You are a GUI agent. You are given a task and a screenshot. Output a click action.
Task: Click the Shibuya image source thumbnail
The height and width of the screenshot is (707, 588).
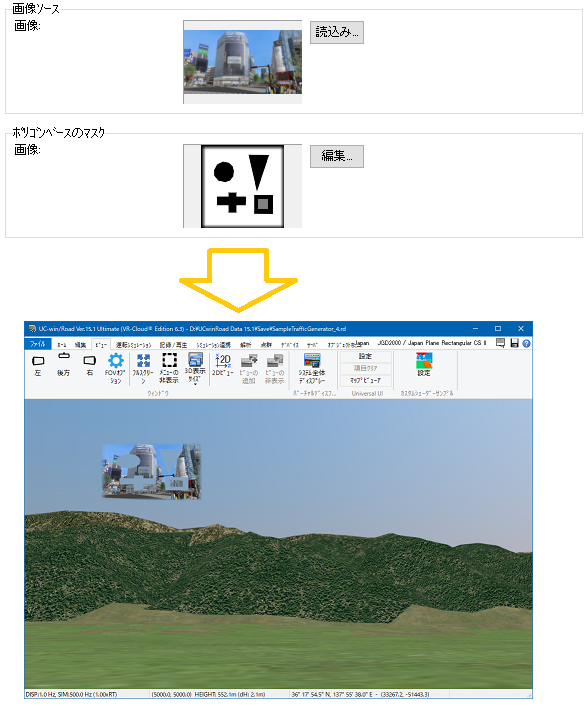point(243,62)
